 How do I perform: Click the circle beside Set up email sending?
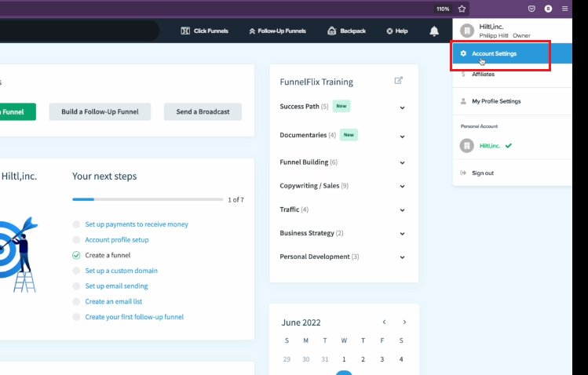pos(76,286)
